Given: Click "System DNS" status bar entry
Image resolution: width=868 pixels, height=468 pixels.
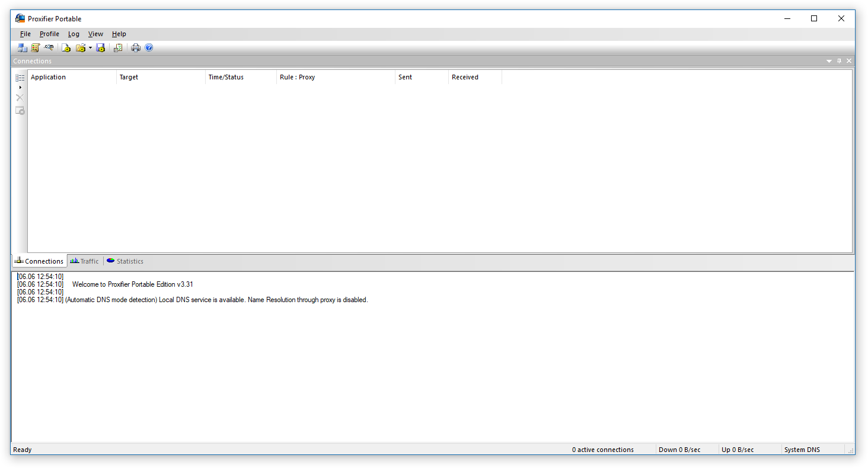Looking at the screenshot, I should coord(802,450).
